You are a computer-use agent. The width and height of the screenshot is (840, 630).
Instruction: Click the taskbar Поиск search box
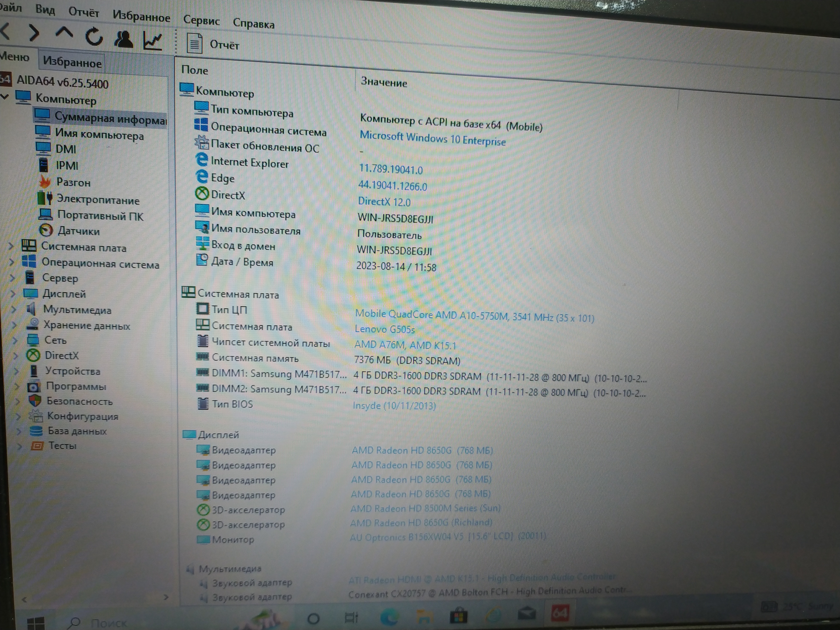pos(97,623)
